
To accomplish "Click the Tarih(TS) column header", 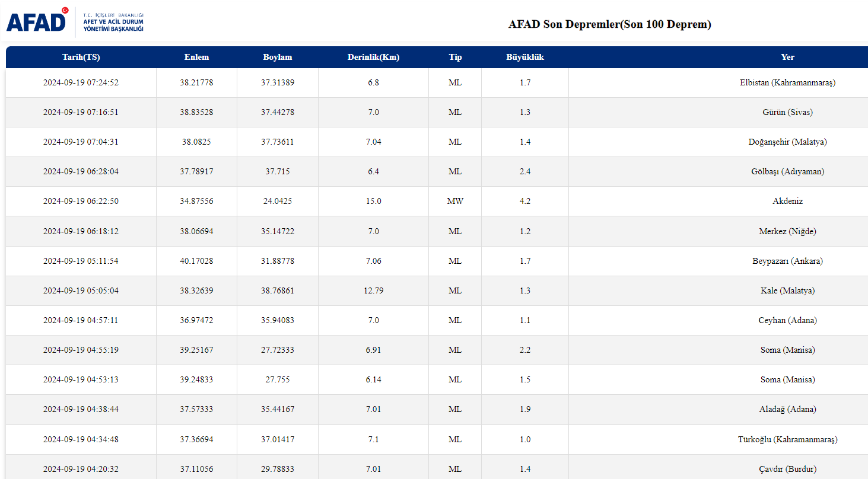I will pyautogui.click(x=81, y=58).
